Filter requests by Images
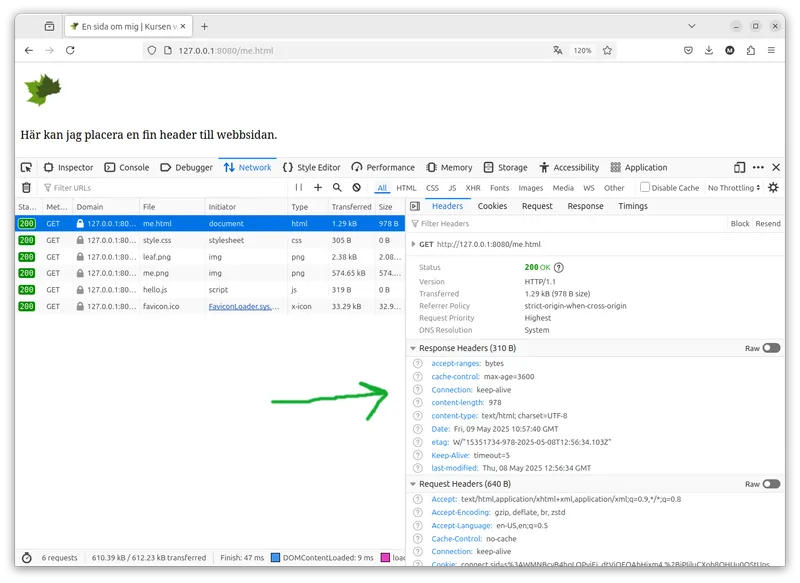Viewport: 800px width, 583px height. tap(531, 188)
